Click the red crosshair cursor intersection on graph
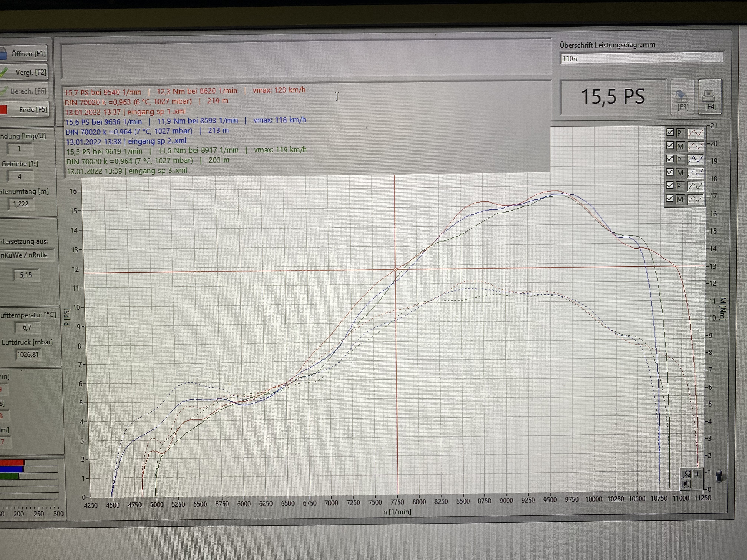This screenshot has width=747, height=560. (x=395, y=269)
